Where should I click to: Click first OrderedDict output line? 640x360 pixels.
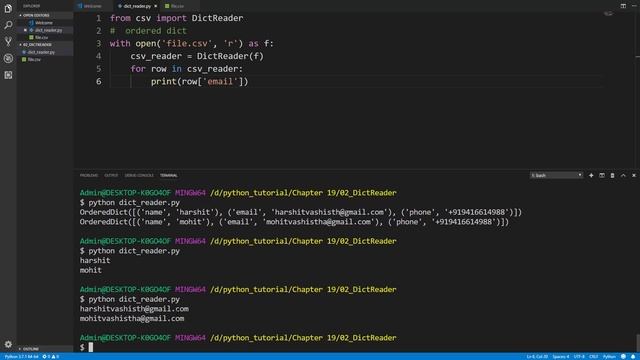click(x=300, y=212)
